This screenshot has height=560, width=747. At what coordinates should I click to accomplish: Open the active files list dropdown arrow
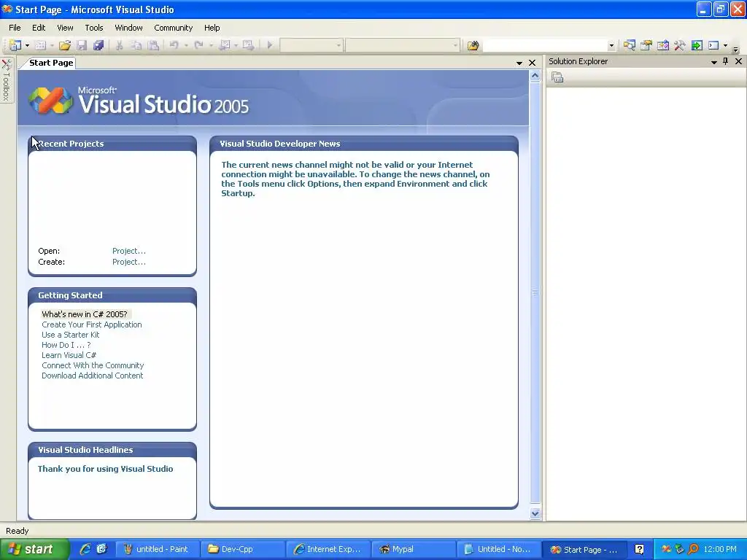pos(519,63)
